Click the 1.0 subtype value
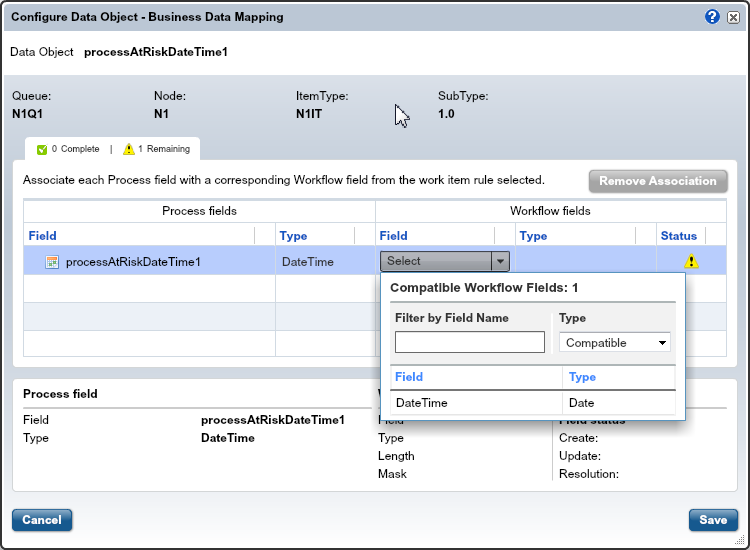The image size is (750, 550). coord(446,114)
